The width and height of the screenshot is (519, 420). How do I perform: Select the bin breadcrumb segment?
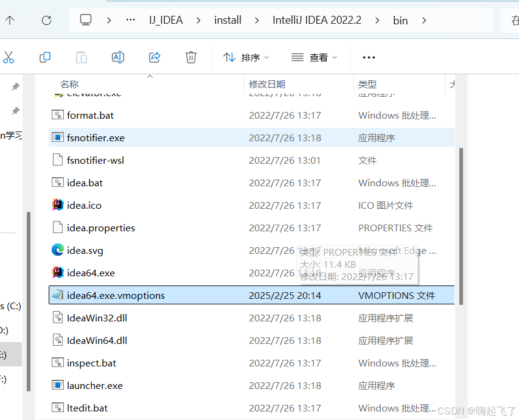(x=400, y=21)
